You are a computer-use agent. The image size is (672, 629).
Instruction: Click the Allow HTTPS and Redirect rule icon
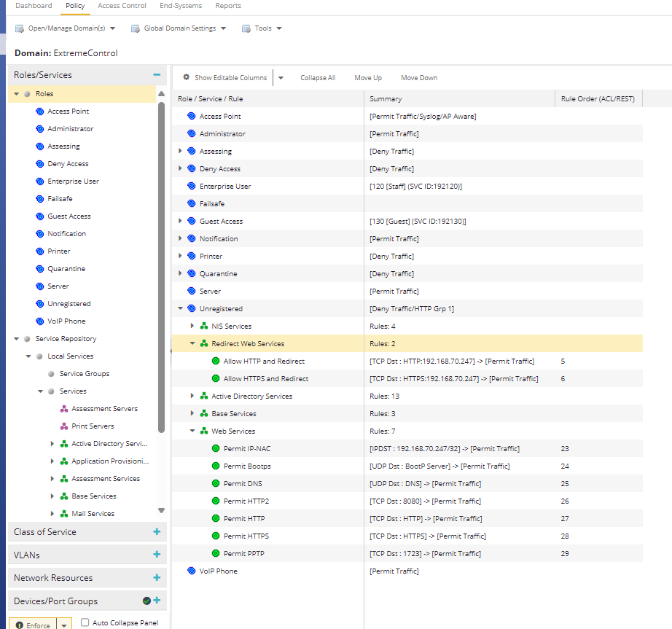point(216,379)
